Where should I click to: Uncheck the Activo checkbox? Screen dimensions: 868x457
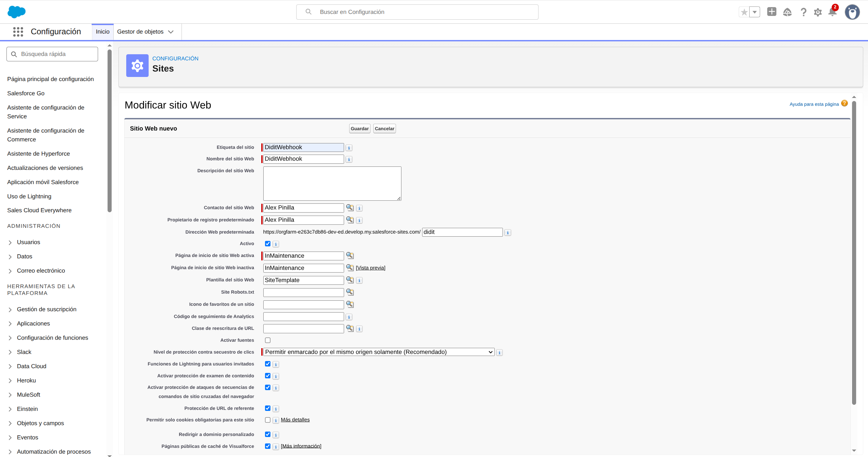tap(268, 243)
